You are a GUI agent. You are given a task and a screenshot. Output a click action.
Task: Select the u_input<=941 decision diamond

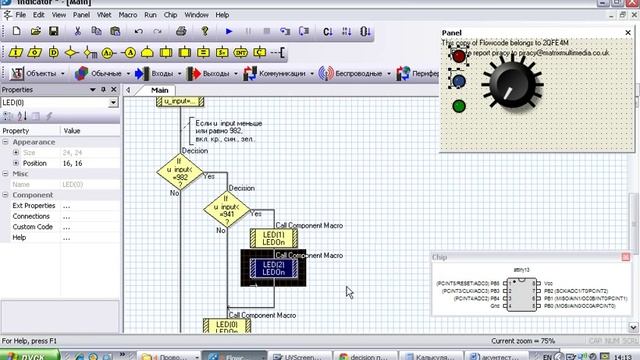click(227, 209)
